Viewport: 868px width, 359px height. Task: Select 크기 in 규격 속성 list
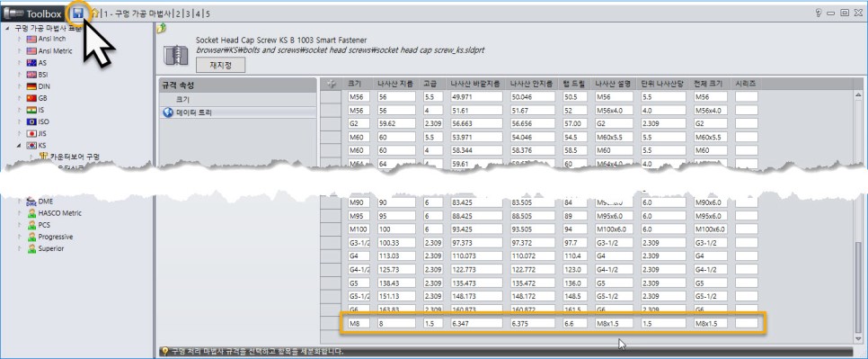coord(237,100)
